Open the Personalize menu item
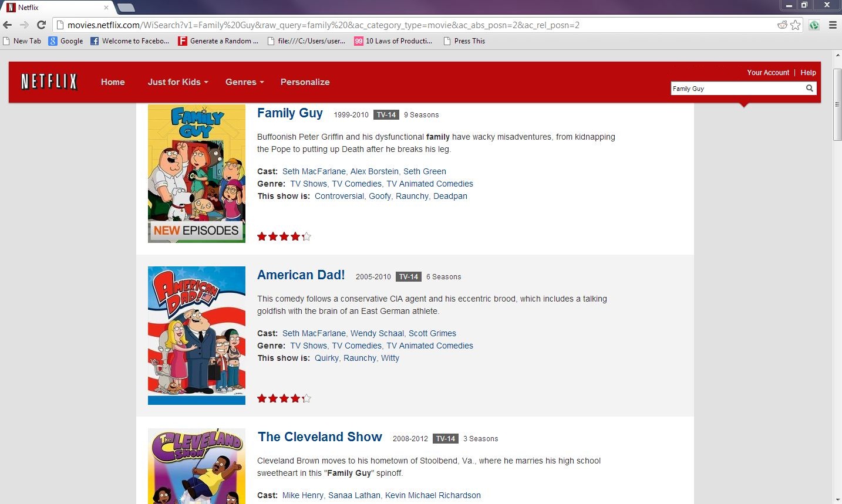This screenshot has width=842, height=504. (x=305, y=82)
